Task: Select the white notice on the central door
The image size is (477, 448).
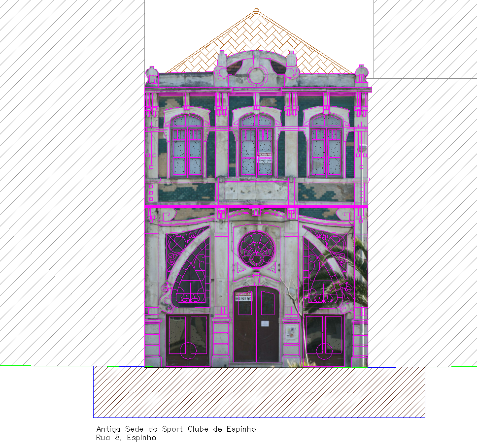Action: click(265, 323)
